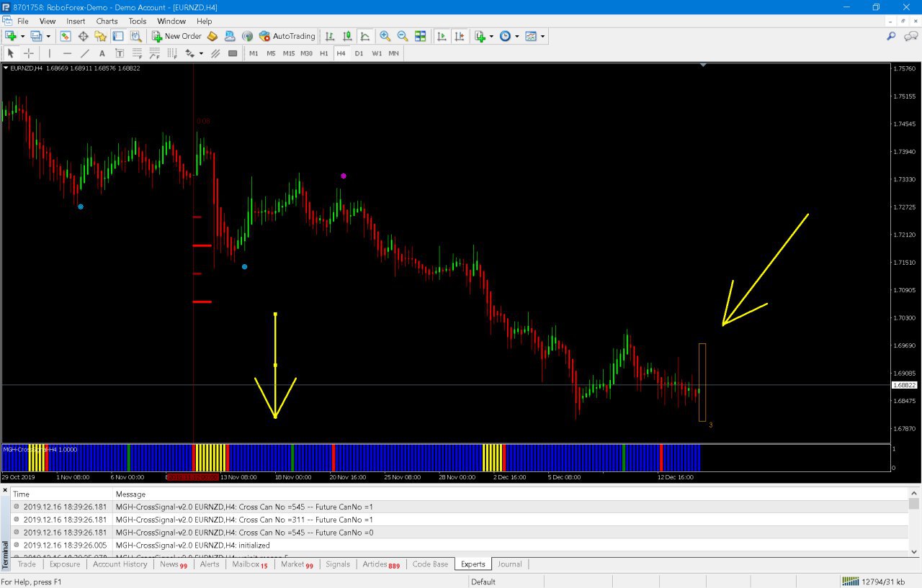This screenshot has height=588, width=922.
Task: Select log row 'Cross Can No =311'
Action: coord(460,520)
